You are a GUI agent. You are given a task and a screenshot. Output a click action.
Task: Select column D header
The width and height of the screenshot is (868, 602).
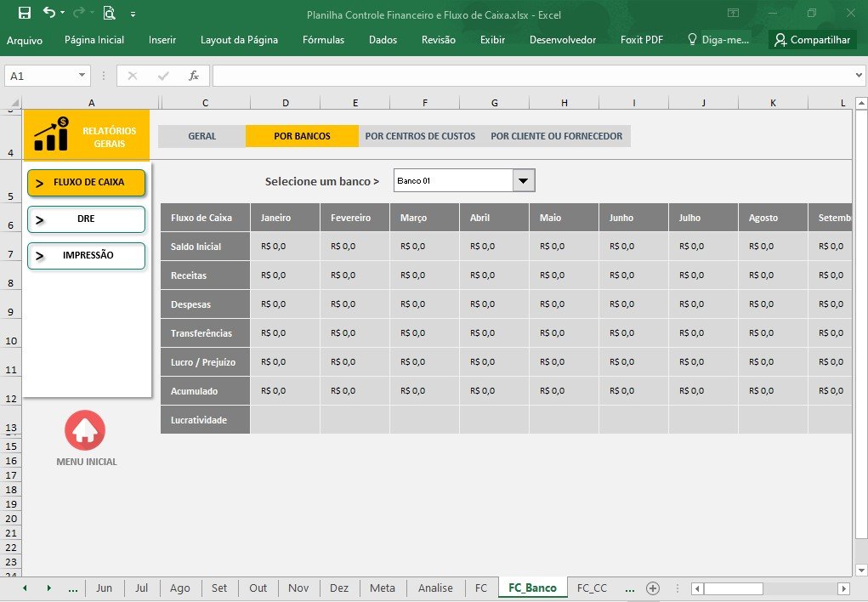[285, 102]
